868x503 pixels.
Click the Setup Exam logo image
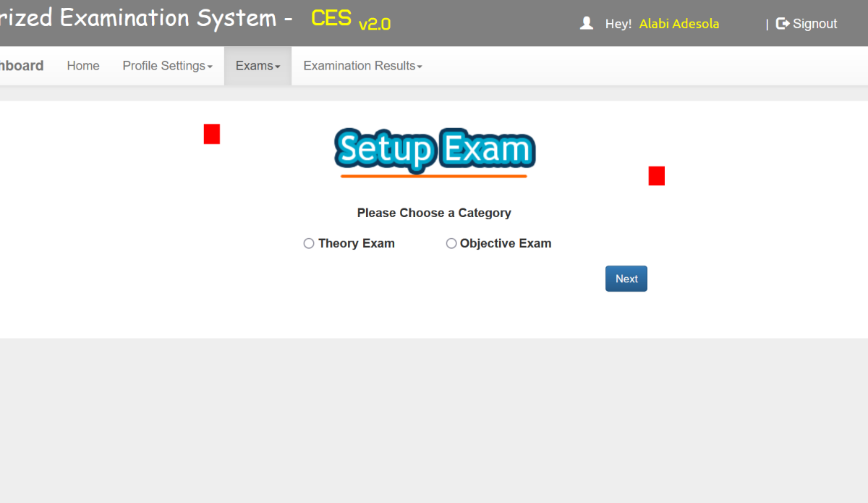(434, 152)
